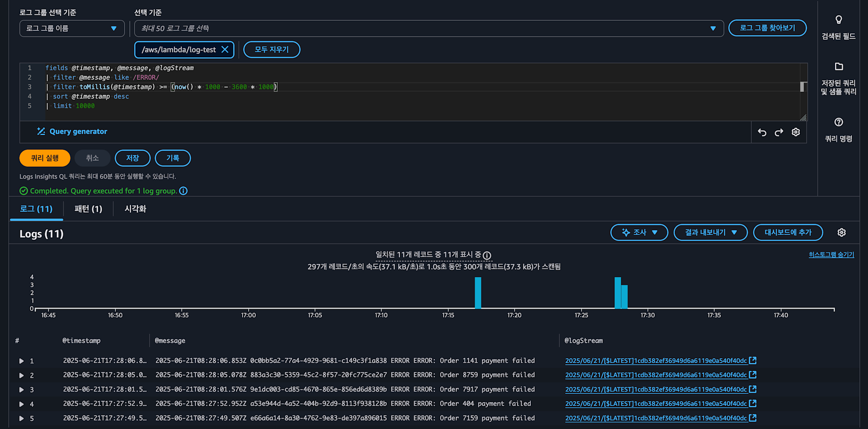
Task: Open query commands help icon
Action: tap(838, 122)
